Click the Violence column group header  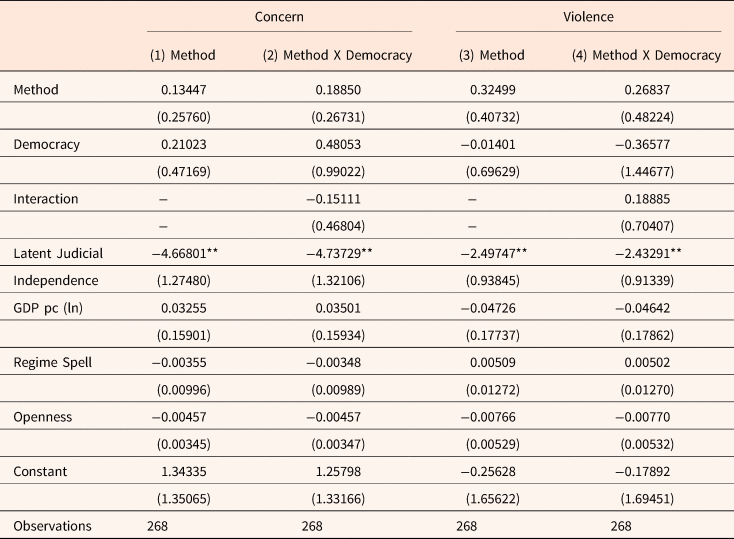point(588,17)
